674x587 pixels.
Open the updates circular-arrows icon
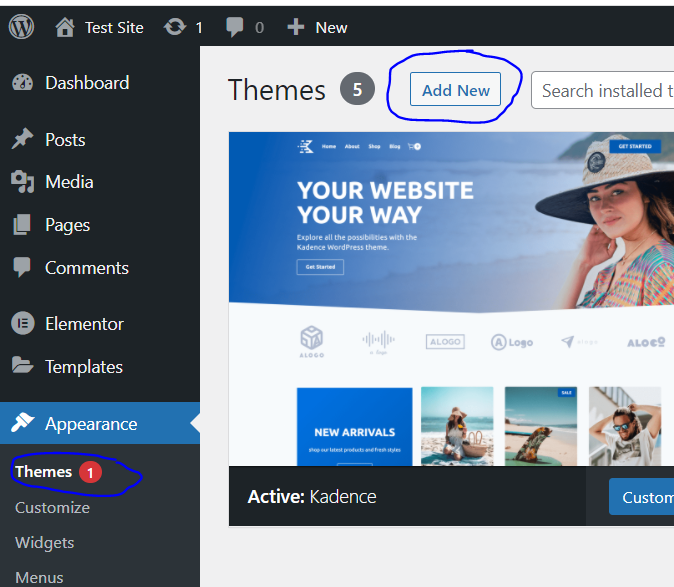click(x=175, y=27)
